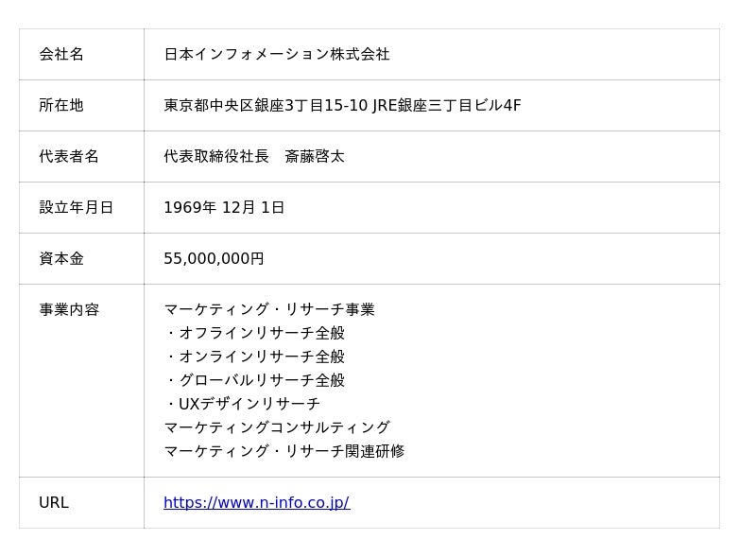Click the 会社名 label cell
756x557 pixels.
click(61, 55)
